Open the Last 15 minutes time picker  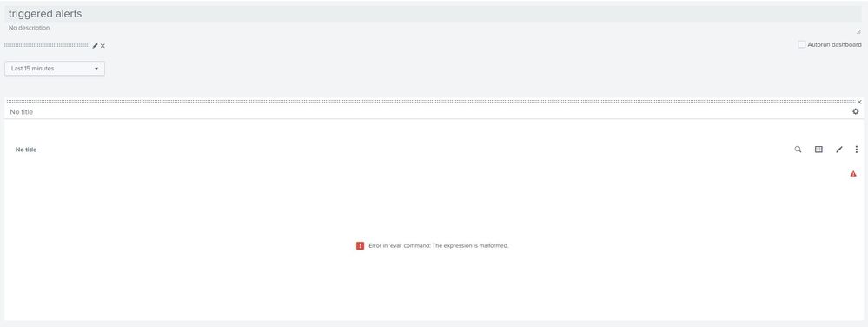point(55,68)
